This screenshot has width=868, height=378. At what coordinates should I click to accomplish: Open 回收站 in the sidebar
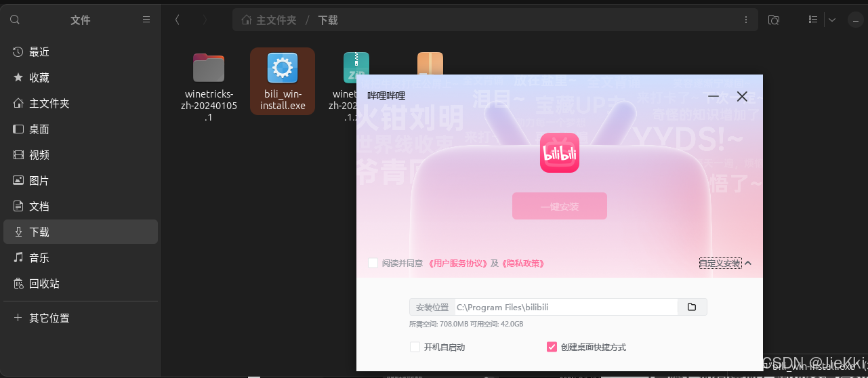(x=81, y=284)
